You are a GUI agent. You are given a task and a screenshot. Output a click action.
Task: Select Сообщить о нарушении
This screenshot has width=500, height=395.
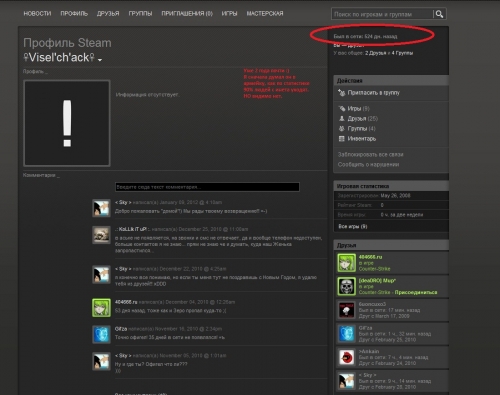368,164
